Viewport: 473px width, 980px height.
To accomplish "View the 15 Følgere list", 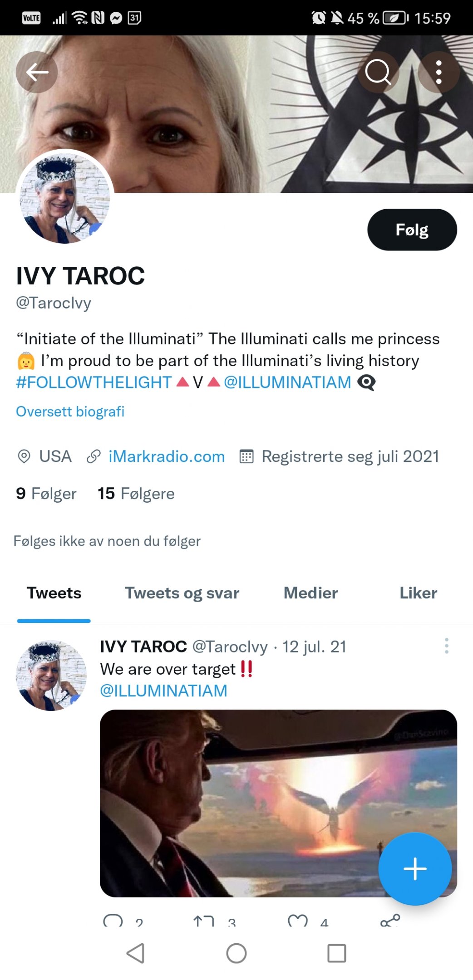I will pyautogui.click(x=136, y=494).
